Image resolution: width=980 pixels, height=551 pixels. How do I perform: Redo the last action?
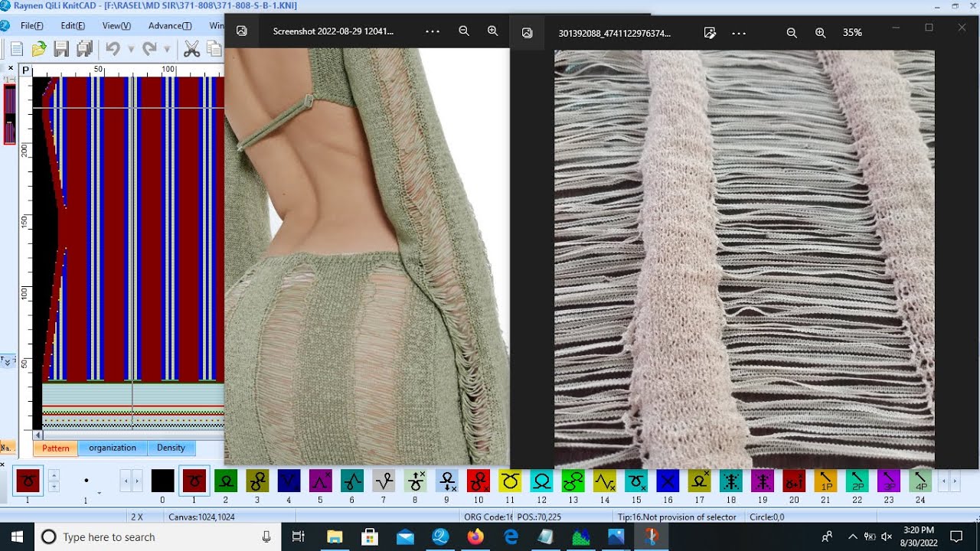coord(149,49)
